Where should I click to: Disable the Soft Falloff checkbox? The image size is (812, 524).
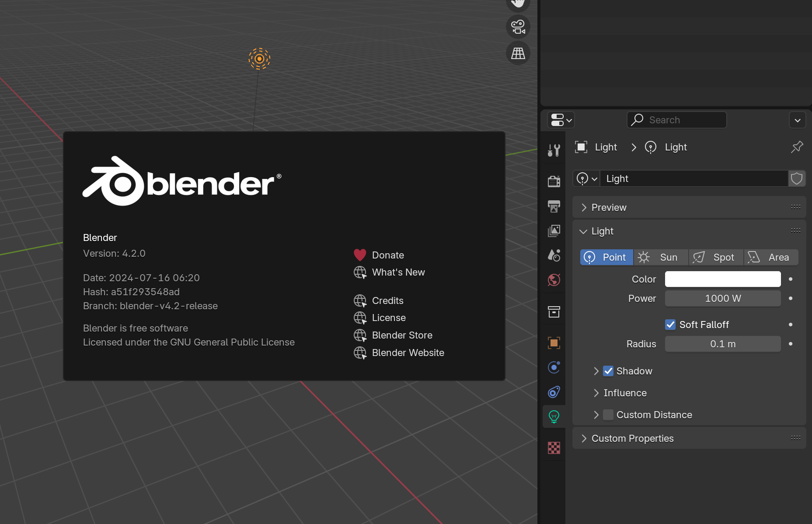click(670, 325)
